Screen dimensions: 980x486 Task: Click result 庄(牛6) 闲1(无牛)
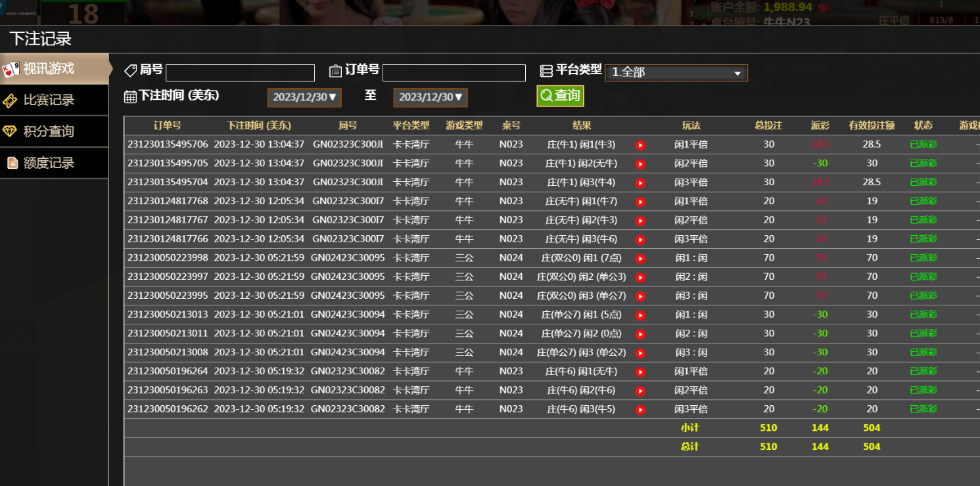coord(582,372)
